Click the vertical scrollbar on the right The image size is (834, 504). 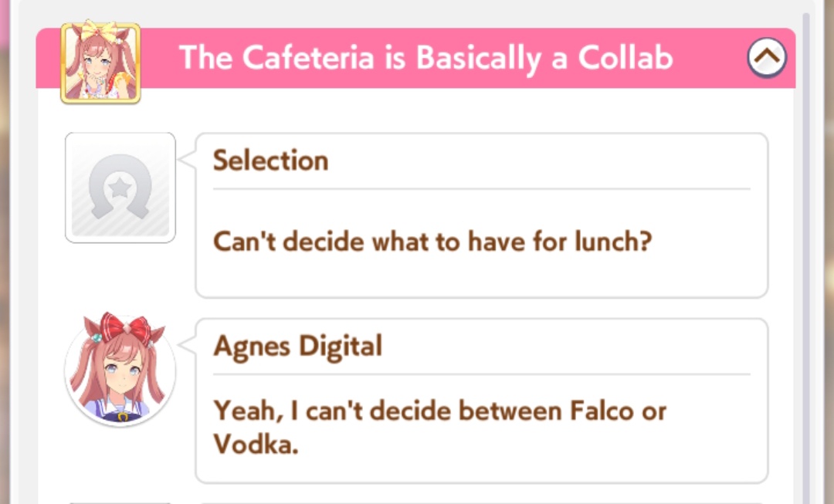(x=805, y=232)
